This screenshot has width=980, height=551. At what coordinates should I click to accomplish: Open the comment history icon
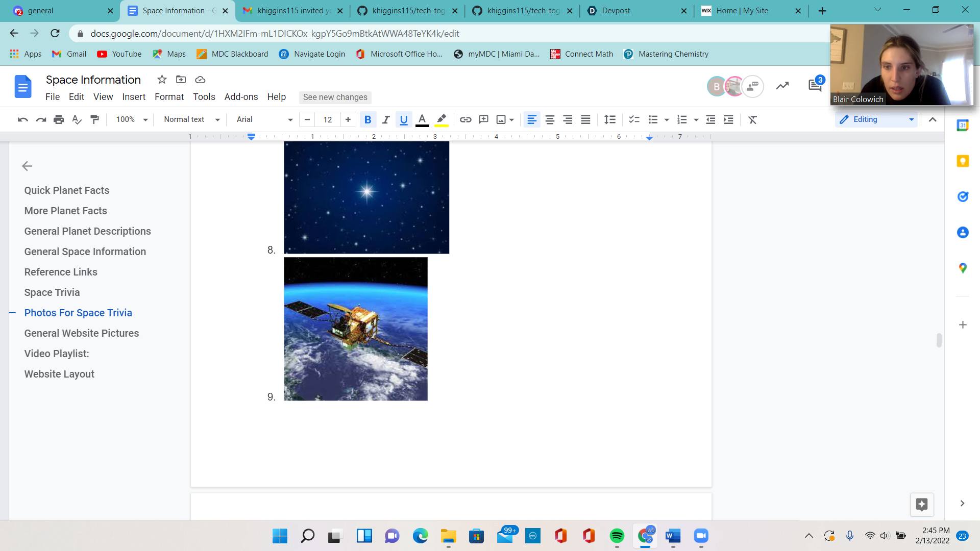[x=815, y=86]
